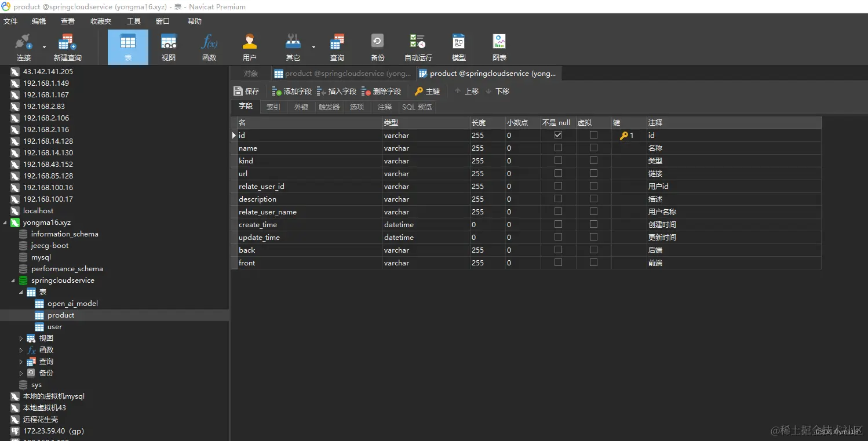Toggle 虚拟 checkbox for id

coord(593,135)
